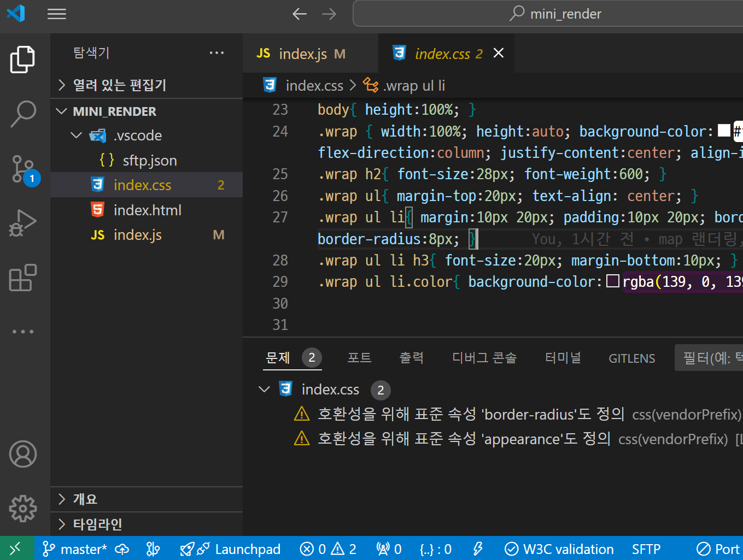This screenshot has height=560, width=743.
Task: Open the Accounts icon
Action: click(22, 454)
